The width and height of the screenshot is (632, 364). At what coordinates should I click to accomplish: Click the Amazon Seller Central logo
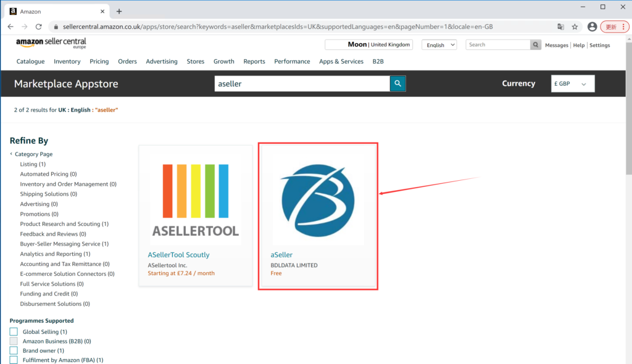click(51, 43)
